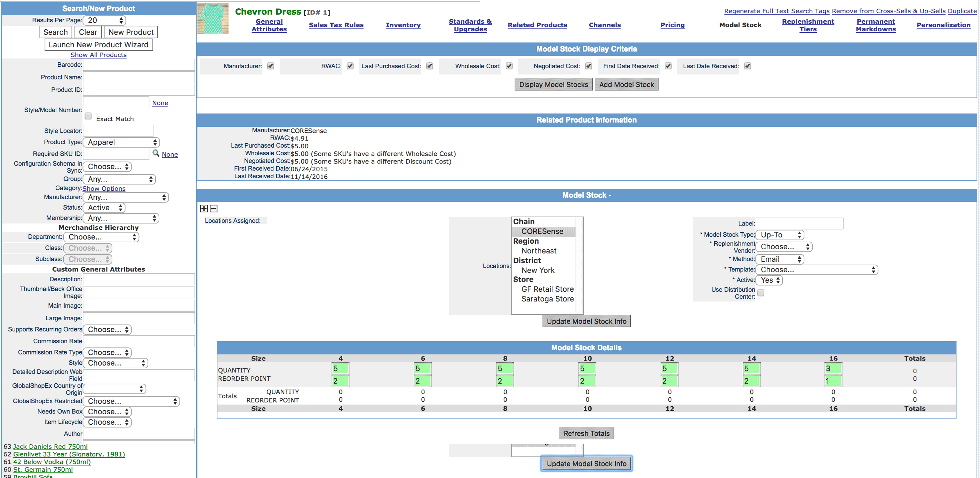Open the Replenishment Tiers tab
Screen dimensions: 980x478
pyautogui.click(x=808, y=25)
